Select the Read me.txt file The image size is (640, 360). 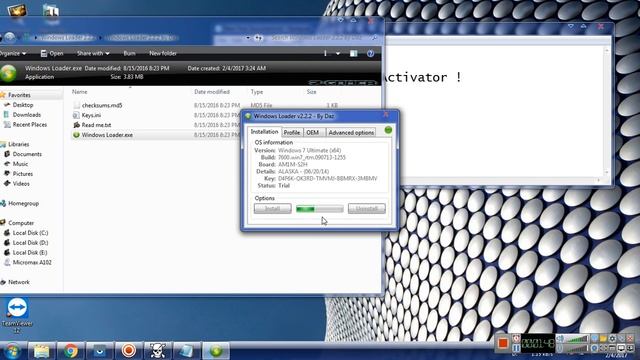[96, 125]
